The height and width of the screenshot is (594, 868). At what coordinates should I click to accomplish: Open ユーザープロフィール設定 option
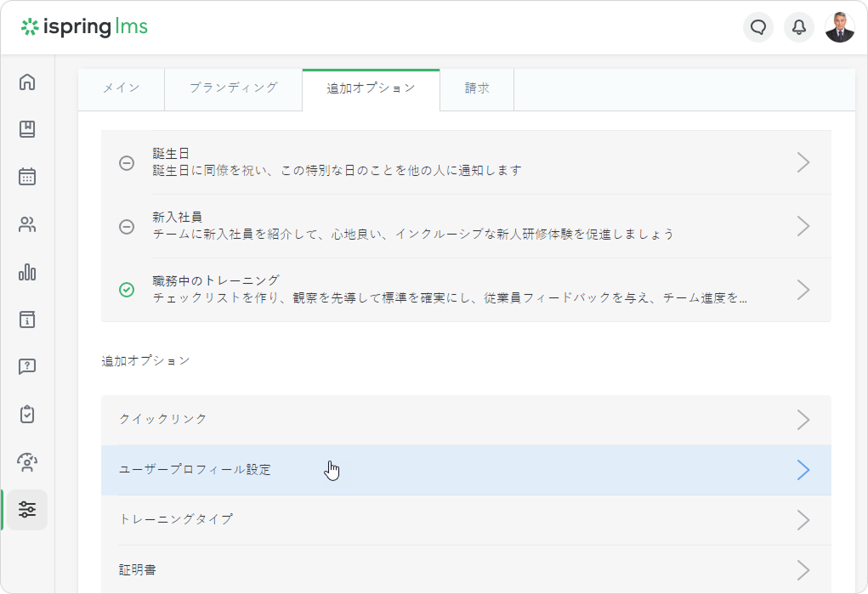[196, 470]
